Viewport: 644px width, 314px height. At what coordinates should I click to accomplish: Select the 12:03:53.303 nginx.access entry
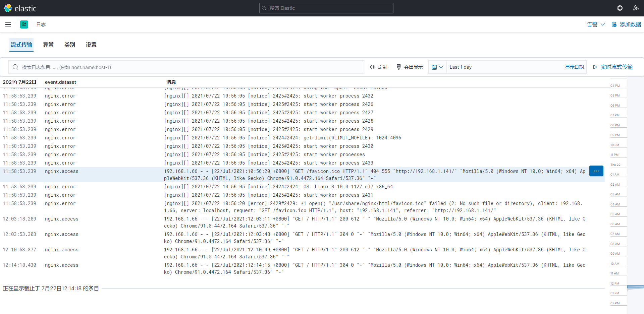coord(302,238)
